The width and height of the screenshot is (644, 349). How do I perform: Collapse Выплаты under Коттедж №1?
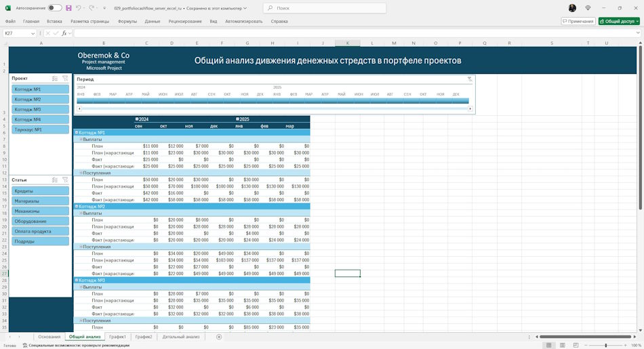tap(81, 139)
